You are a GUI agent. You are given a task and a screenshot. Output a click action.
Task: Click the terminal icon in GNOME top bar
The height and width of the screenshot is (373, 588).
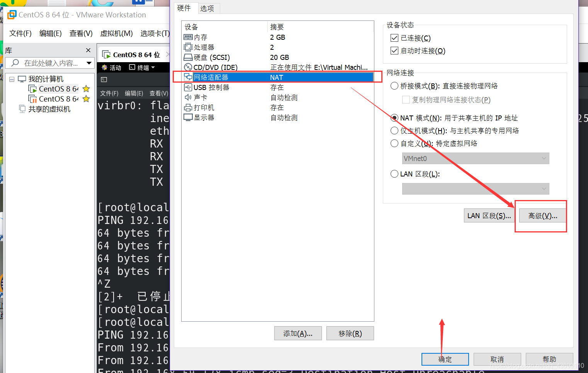tap(132, 67)
